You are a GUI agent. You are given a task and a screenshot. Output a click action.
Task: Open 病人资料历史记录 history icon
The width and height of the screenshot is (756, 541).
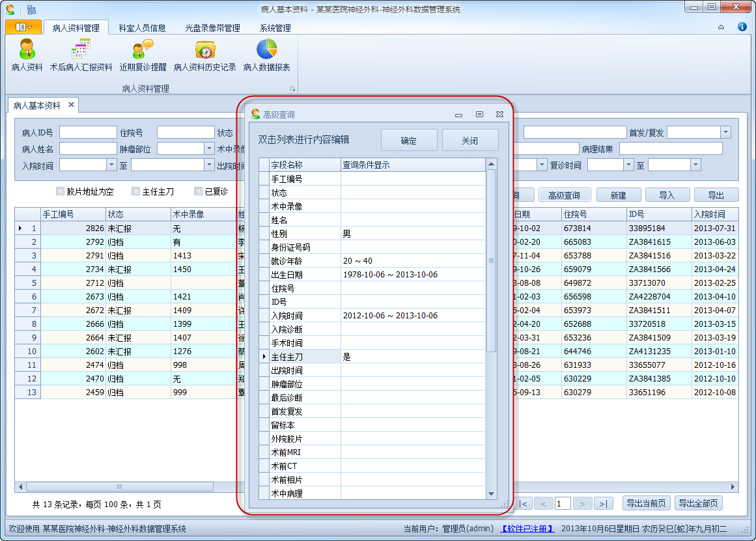point(204,50)
